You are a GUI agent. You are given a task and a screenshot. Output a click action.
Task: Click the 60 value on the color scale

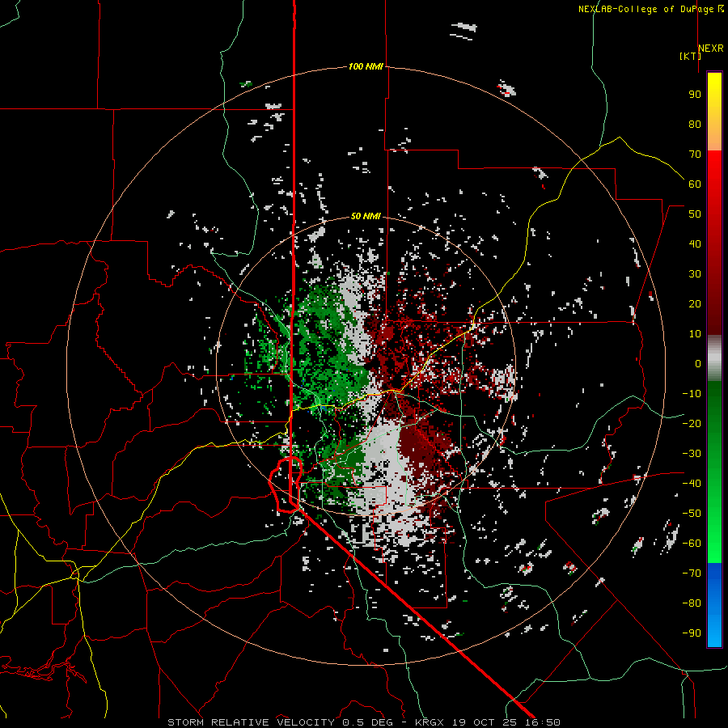pyautogui.click(x=695, y=184)
